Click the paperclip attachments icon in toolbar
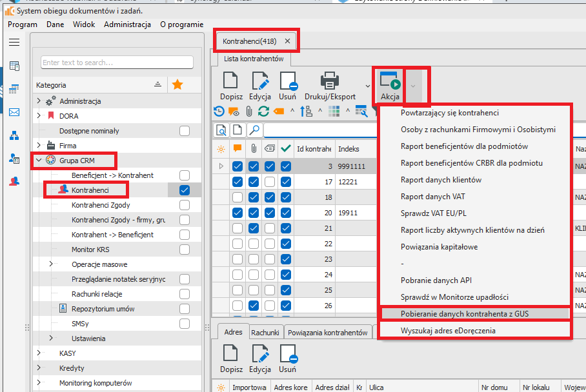This screenshot has height=392, width=586. point(248,112)
